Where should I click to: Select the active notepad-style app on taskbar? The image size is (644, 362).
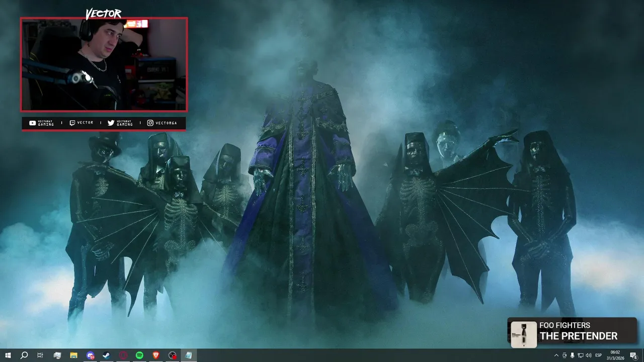pyautogui.click(x=189, y=355)
